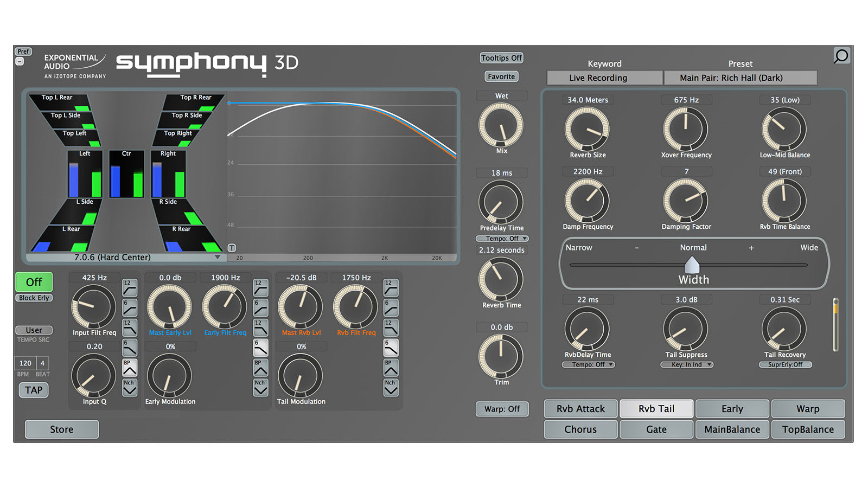
Task: Switch to the Rvb Tail tab
Action: pos(656,409)
